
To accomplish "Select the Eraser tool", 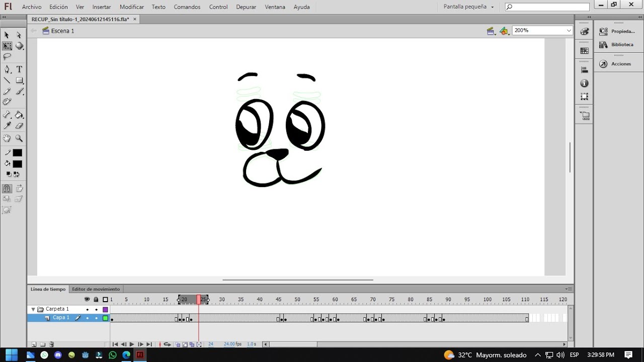I will pos(19,126).
